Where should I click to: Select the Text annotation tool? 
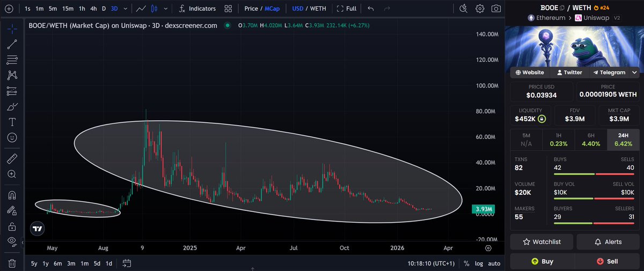(x=12, y=122)
